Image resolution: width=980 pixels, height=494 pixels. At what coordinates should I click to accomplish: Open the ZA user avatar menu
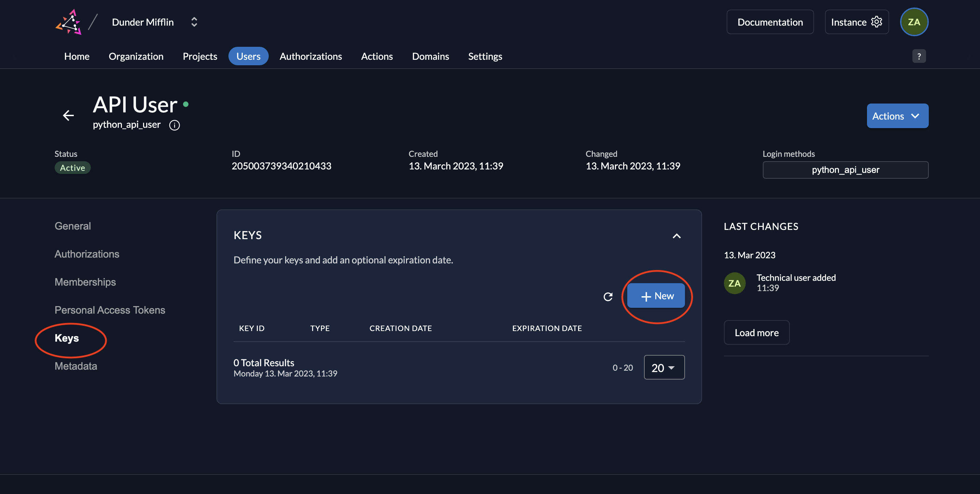point(913,22)
